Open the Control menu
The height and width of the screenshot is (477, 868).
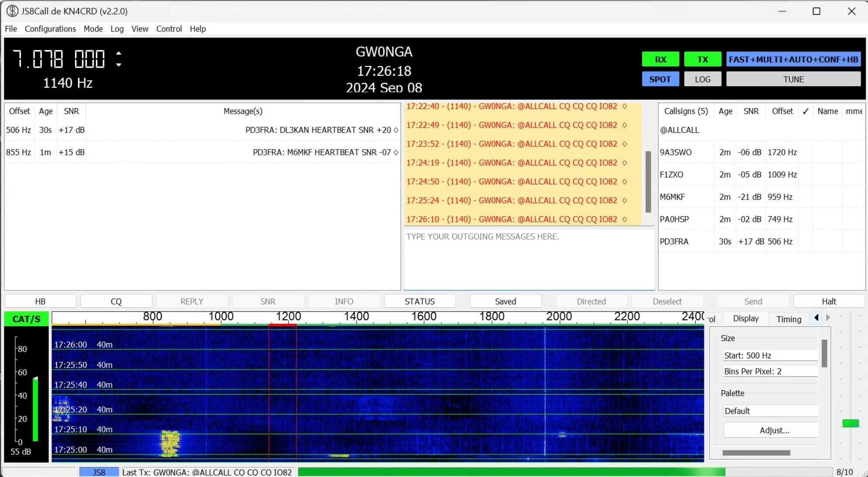point(169,29)
